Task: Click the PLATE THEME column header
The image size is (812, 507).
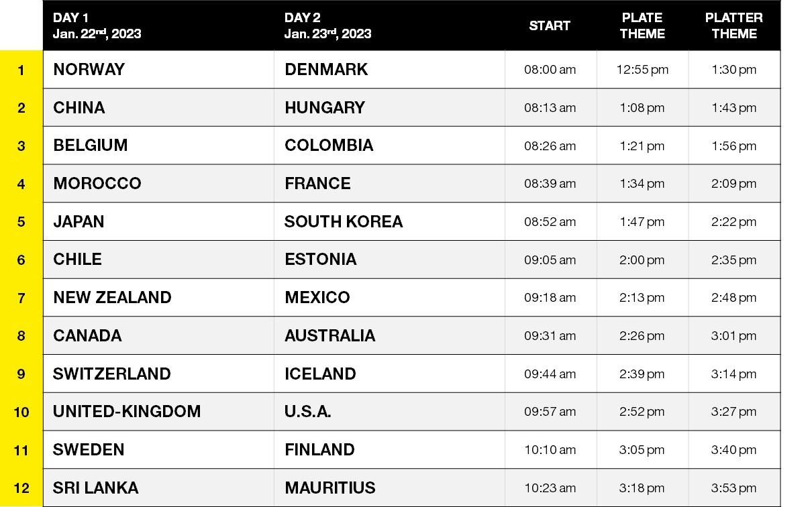Action: (642, 25)
